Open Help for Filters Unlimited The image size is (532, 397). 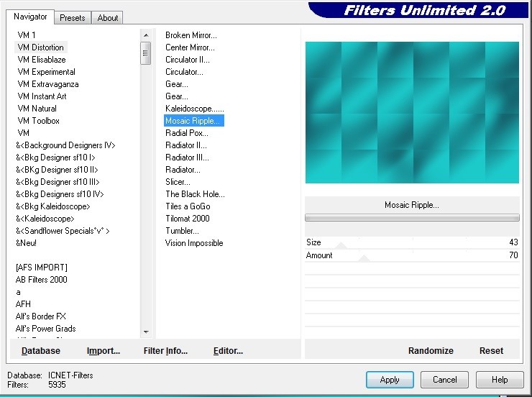(500, 379)
